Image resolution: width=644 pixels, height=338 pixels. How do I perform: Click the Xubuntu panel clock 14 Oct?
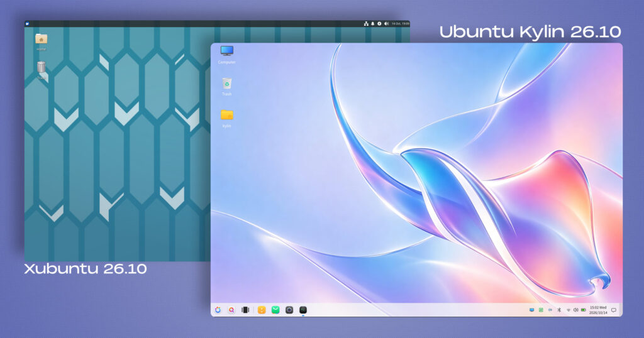[401, 24]
